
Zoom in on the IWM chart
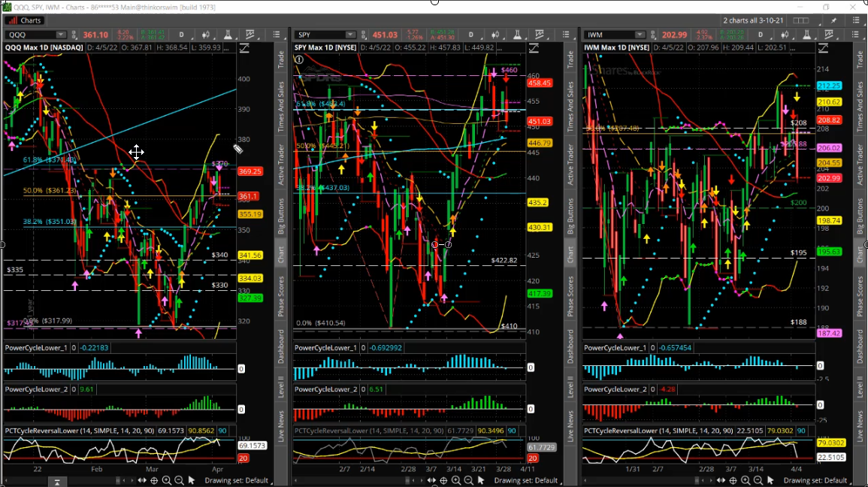[745, 480]
